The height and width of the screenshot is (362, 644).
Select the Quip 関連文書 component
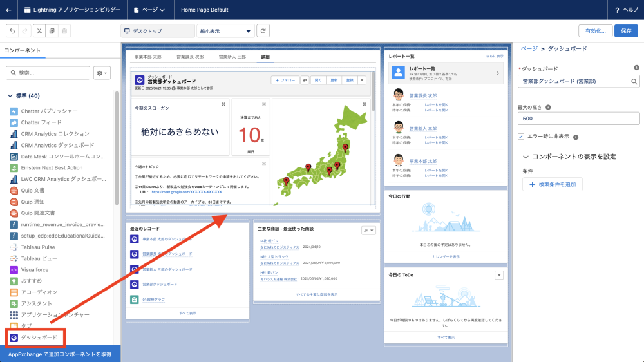(38, 213)
